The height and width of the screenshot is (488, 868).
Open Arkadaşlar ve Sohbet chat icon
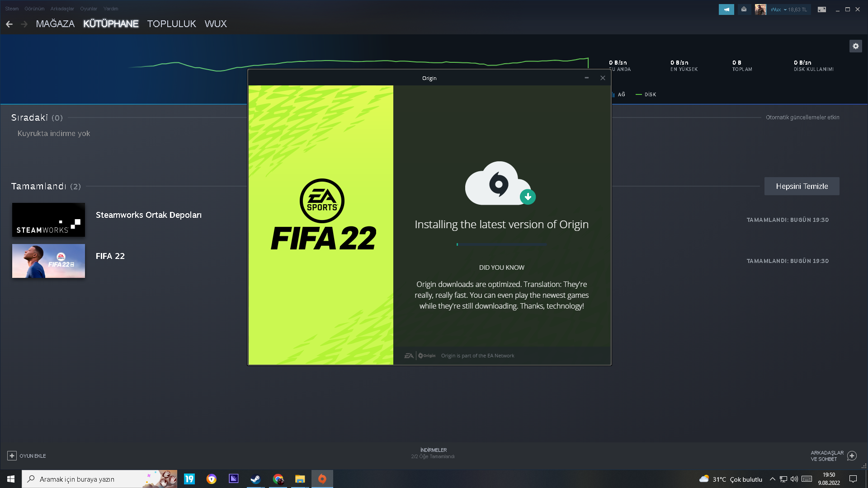[852, 456]
